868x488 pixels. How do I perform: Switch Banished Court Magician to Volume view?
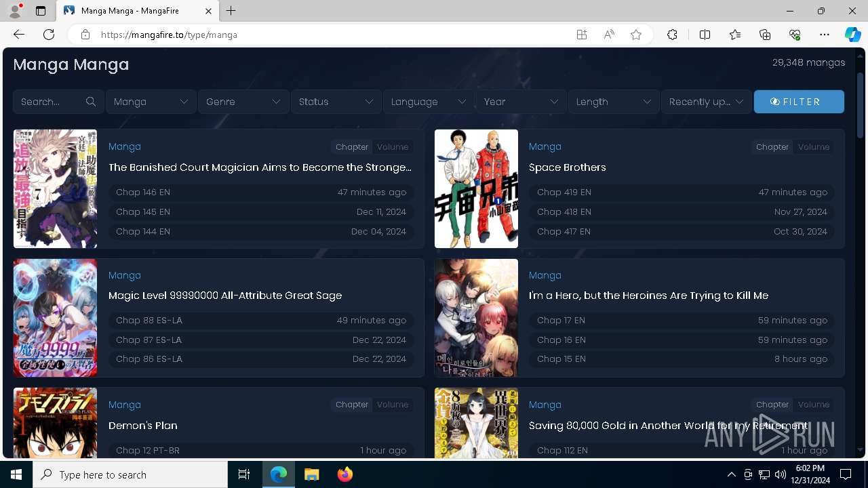pyautogui.click(x=393, y=147)
